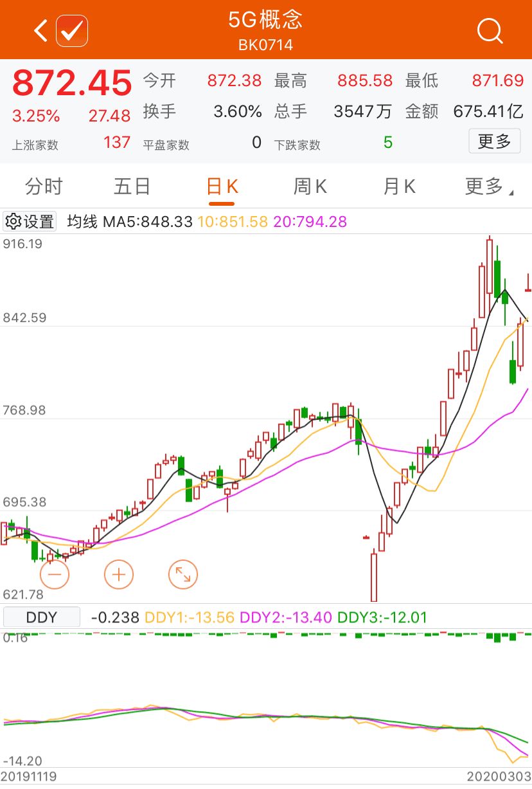Screen dimensions: 532x789
Task: Tap the 5G概念 title
Action: point(265,20)
